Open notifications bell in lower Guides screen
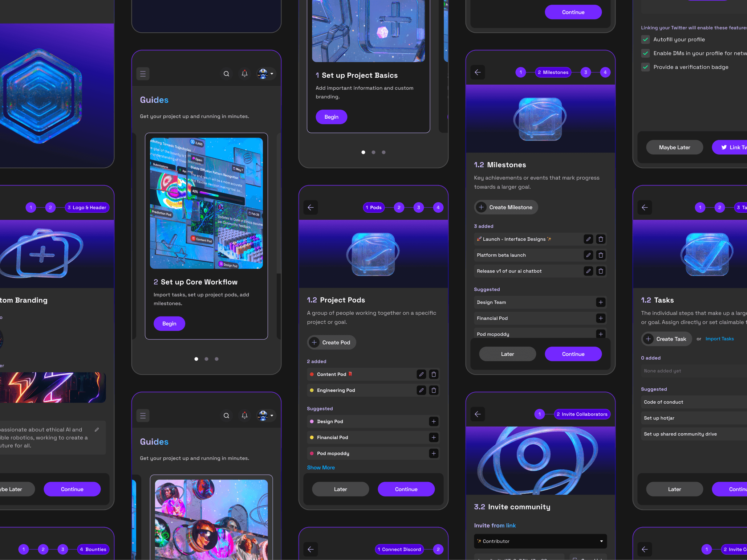This screenshot has height=560, width=747. pos(244,416)
